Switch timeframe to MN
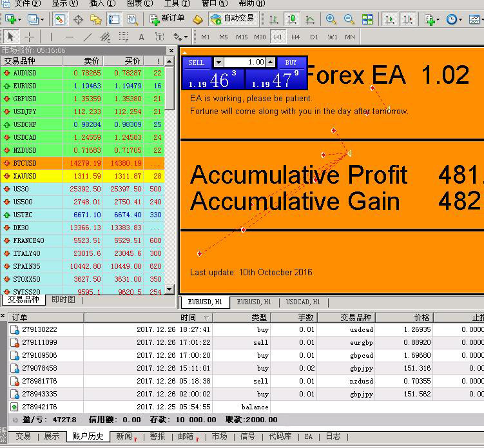The height and width of the screenshot is (448, 484). (x=350, y=37)
